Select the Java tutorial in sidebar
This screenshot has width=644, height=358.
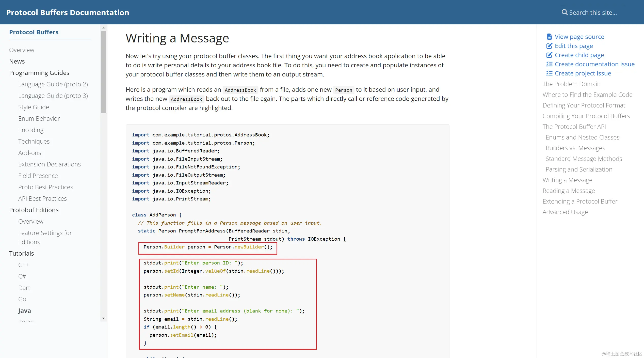[x=24, y=311]
